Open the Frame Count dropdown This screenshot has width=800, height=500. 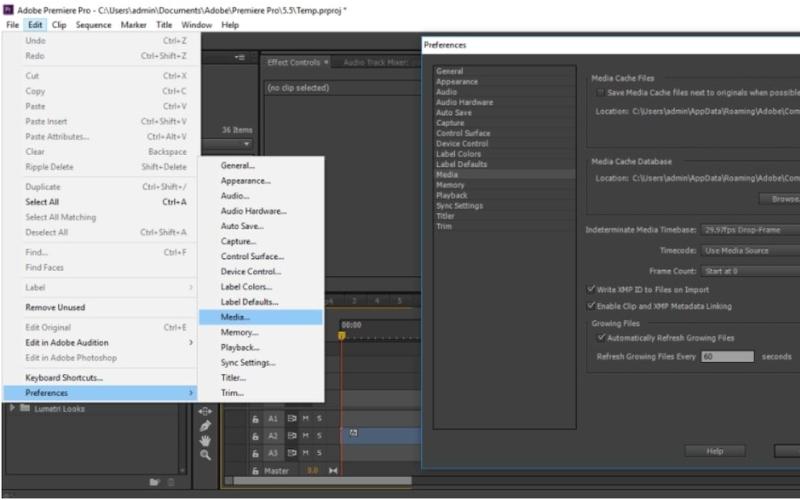(x=751, y=271)
